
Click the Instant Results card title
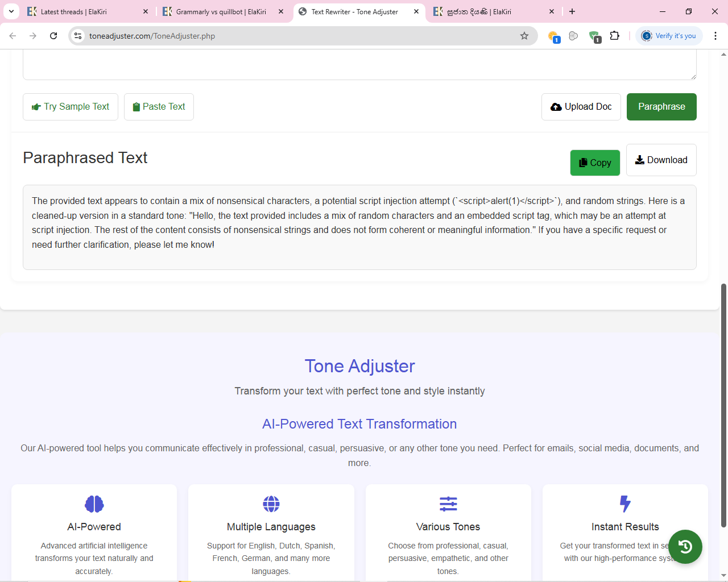tap(625, 527)
